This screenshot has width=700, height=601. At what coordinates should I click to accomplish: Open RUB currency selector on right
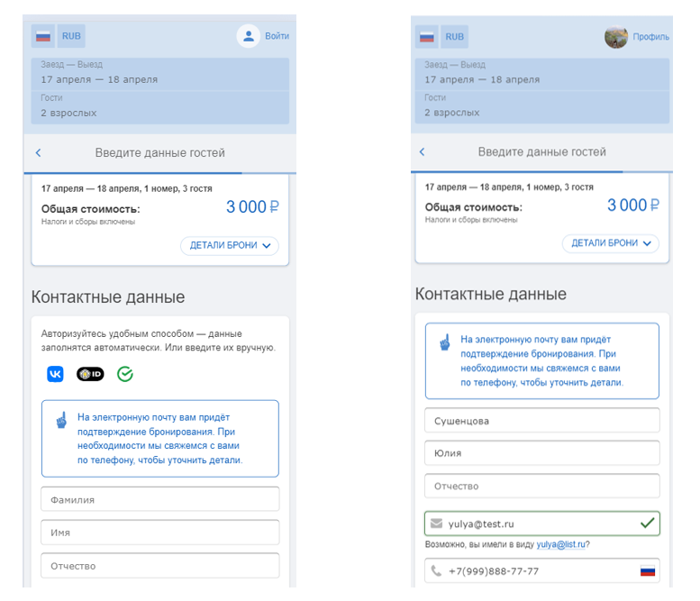(454, 37)
